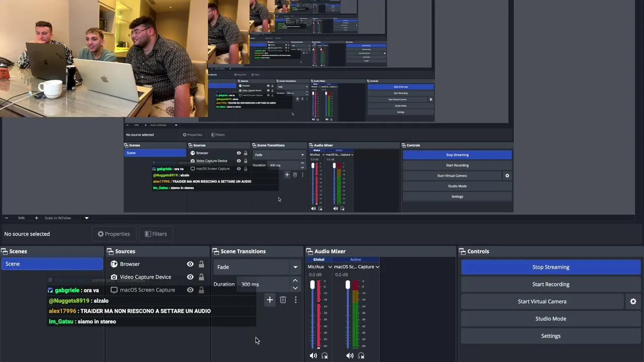644x362 pixels.
Task: Open transition options via the three-dot icon
Action: pyautogui.click(x=295, y=300)
